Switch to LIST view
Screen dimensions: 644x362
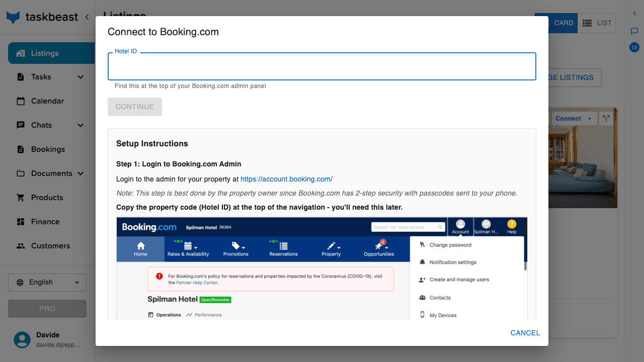[597, 23]
